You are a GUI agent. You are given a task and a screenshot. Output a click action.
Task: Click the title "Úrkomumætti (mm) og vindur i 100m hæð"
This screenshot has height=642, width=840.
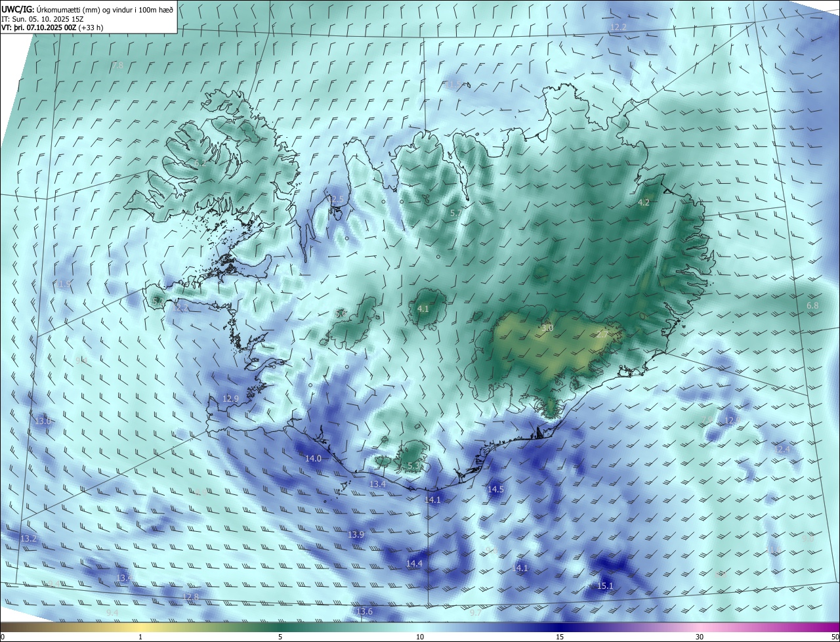point(105,9)
